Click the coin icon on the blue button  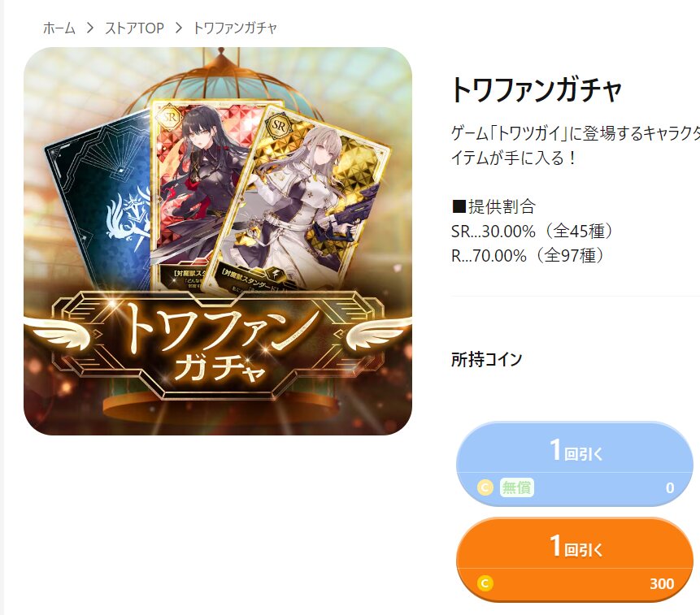[485, 487]
